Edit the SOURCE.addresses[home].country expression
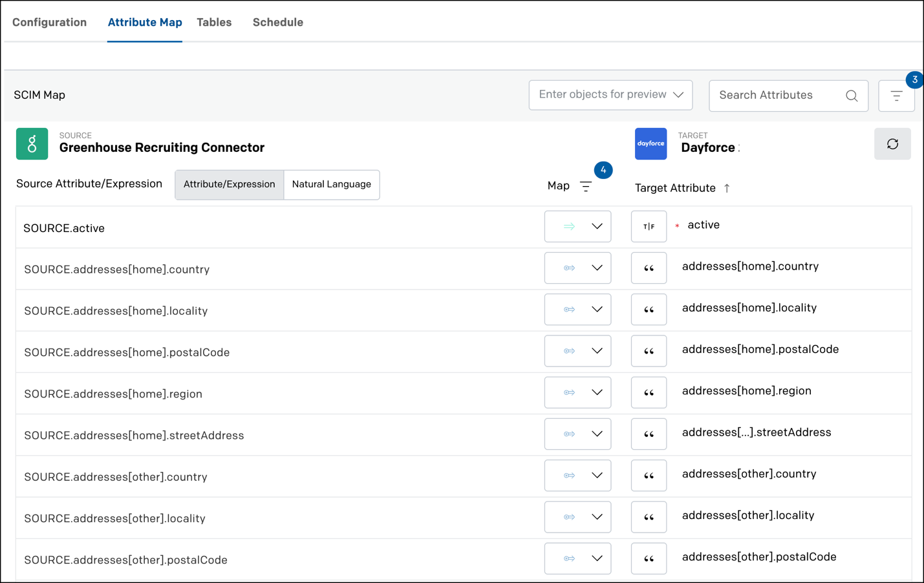 click(117, 270)
